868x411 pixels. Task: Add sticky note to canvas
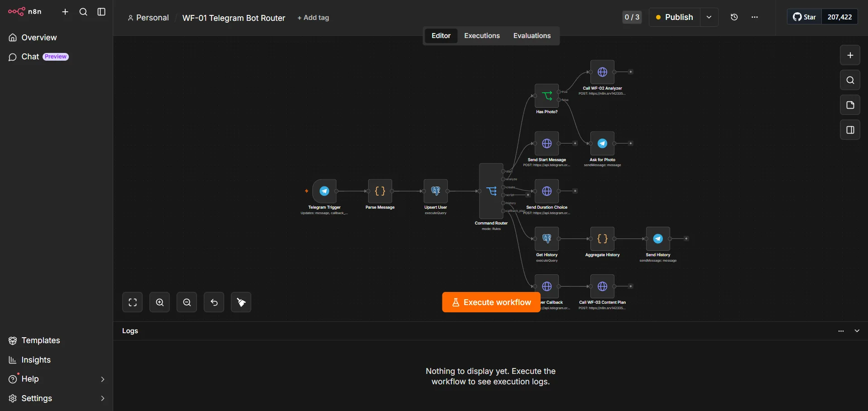[850, 105]
